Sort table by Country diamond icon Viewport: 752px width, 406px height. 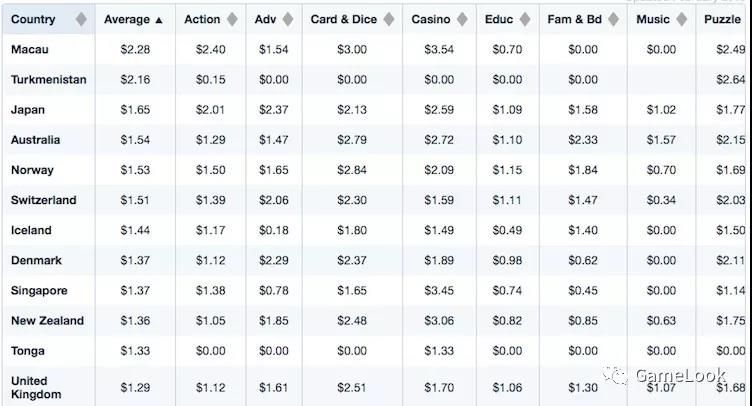click(x=81, y=19)
